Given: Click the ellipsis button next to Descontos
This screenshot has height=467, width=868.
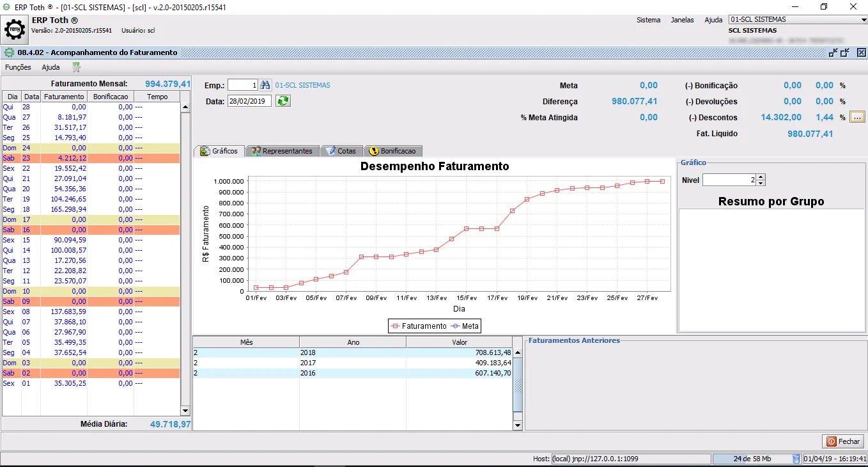Looking at the screenshot, I should pos(857,117).
